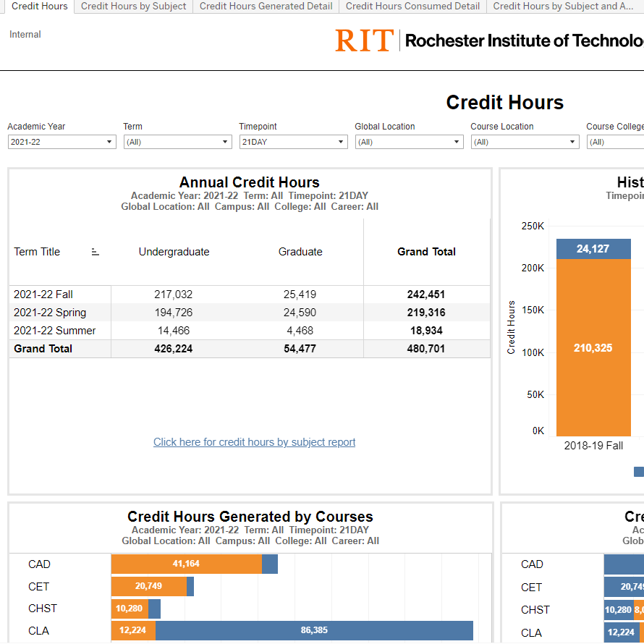This screenshot has width=644, height=644.
Task: Click the credit hours by subject report link
Action: tap(254, 442)
